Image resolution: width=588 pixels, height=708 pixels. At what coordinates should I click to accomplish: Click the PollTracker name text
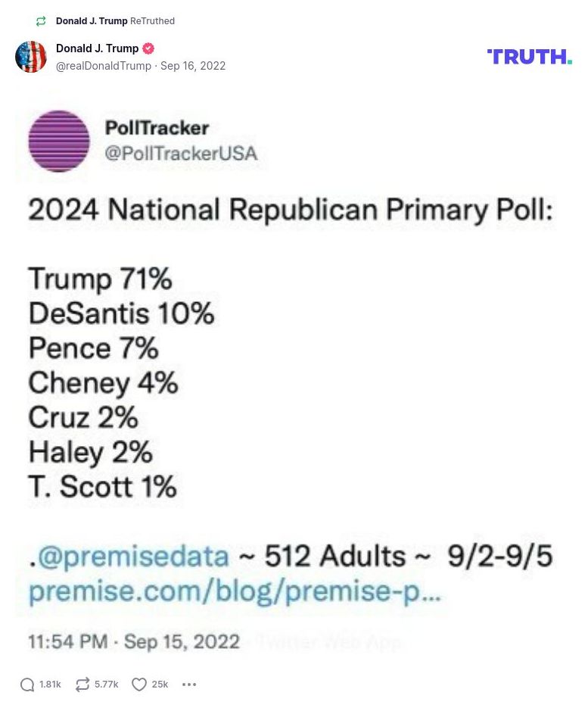click(158, 128)
